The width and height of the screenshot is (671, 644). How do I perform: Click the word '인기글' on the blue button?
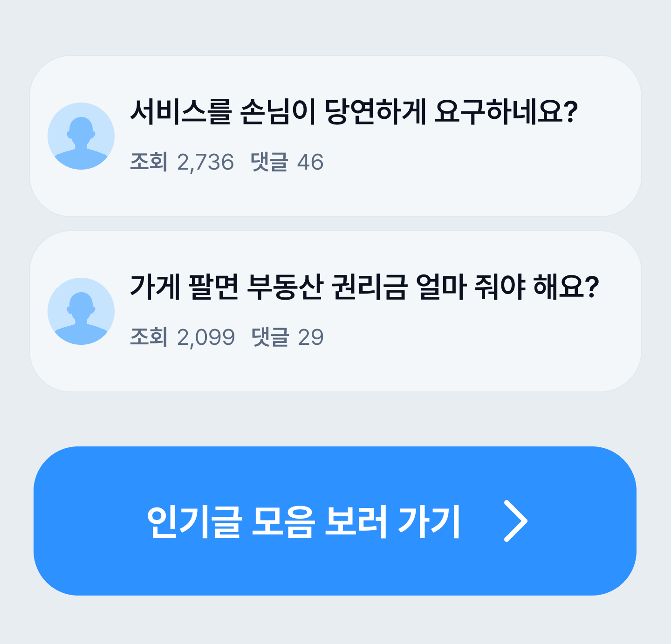tap(194, 522)
